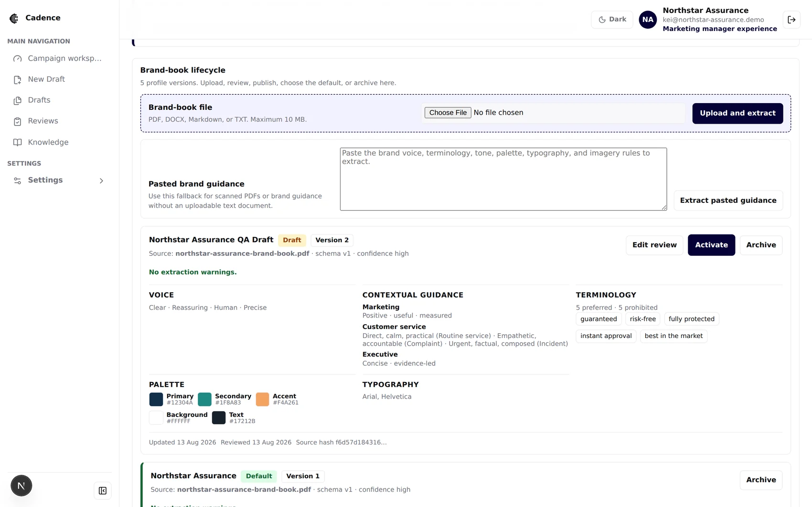
Task: Activate the Northstar Assurance QA Draft
Action: (711, 245)
